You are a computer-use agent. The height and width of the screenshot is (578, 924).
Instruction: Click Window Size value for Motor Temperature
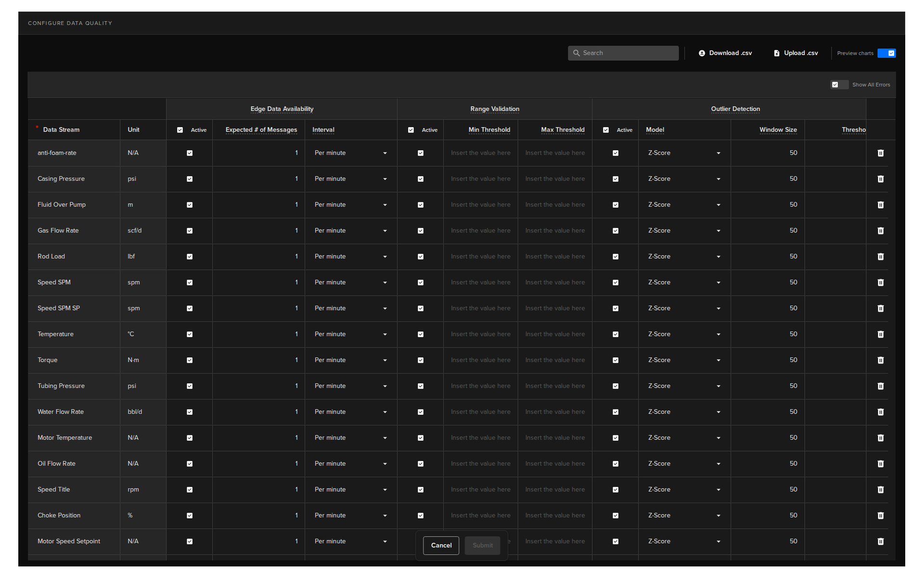[x=793, y=438]
